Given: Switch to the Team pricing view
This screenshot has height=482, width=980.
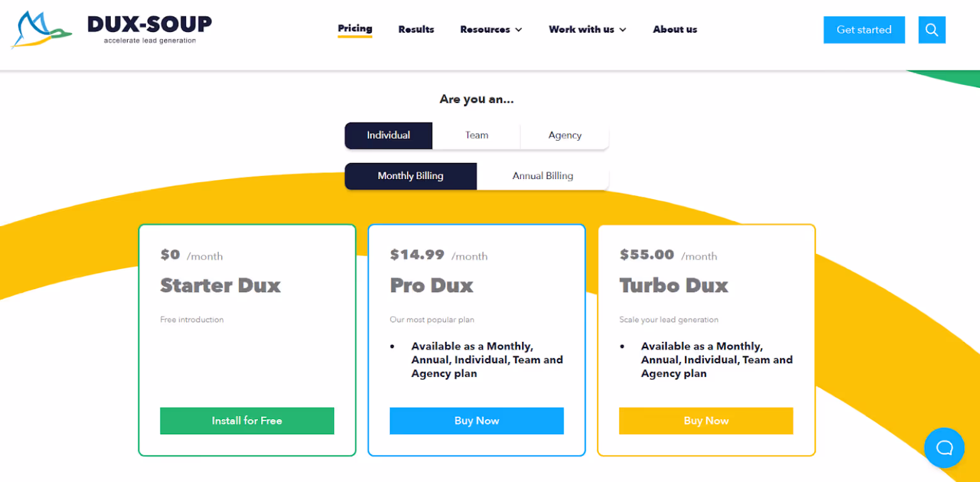Looking at the screenshot, I should 476,135.
